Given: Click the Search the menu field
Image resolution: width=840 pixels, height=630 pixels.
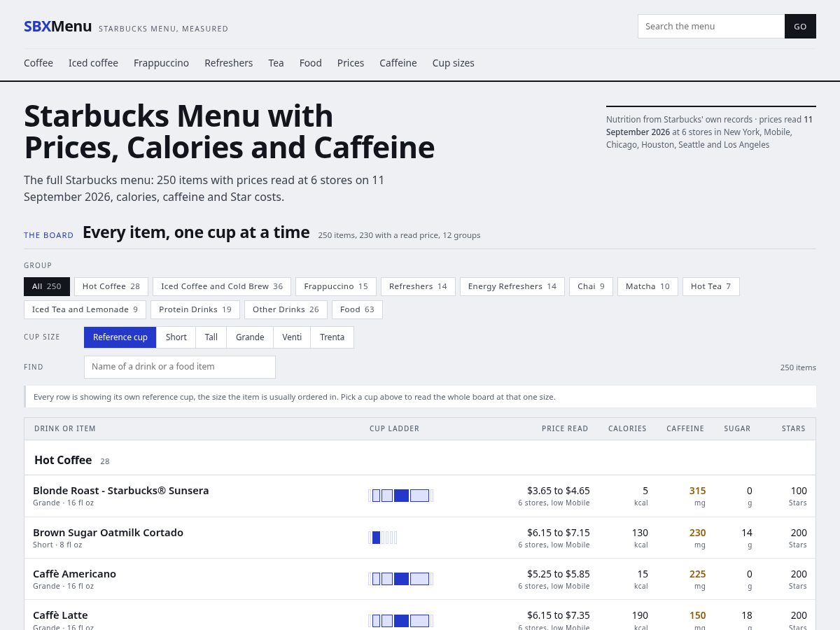Looking at the screenshot, I should pyautogui.click(x=711, y=27).
